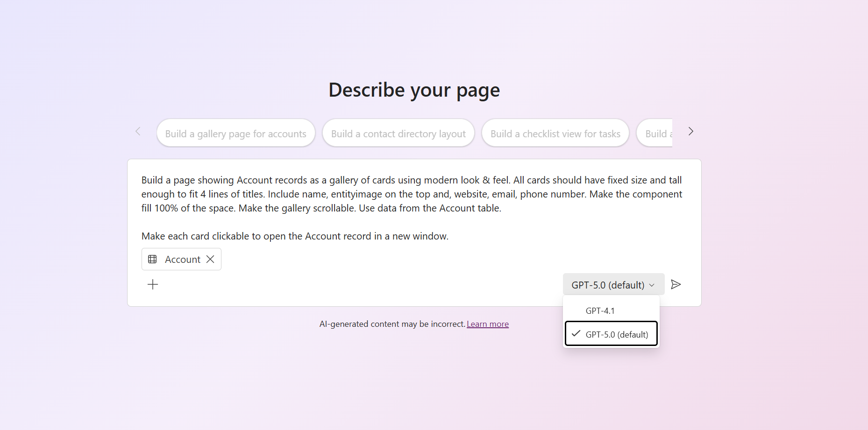Screen dimensions: 868x430
Task: Click the plus add icon
Action: click(153, 284)
